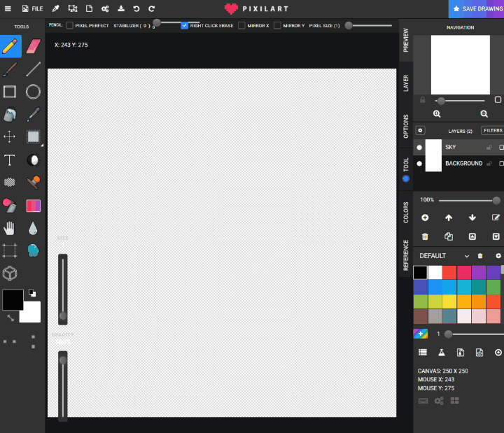The image size is (504, 433).
Task: Uncheck Right Click Erase option
Action: click(184, 25)
